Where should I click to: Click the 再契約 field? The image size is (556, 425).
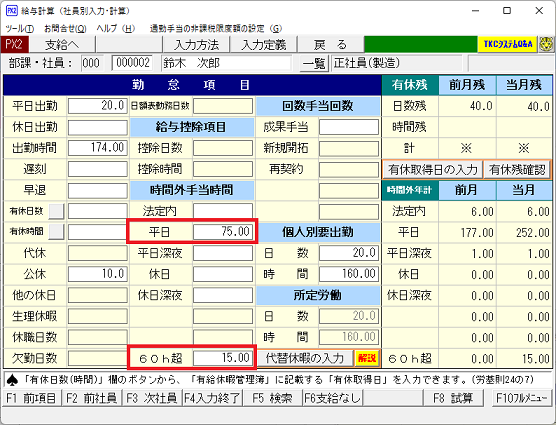click(x=349, y=169)
